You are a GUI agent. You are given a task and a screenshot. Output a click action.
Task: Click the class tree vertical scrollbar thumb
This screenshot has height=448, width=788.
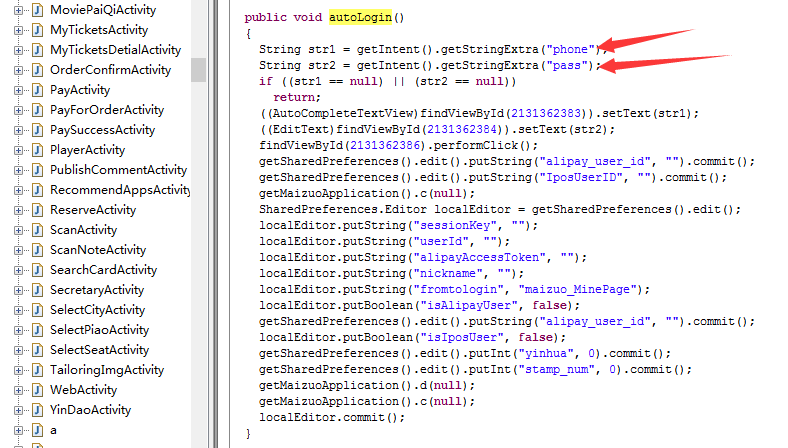(x=199, y=70)
